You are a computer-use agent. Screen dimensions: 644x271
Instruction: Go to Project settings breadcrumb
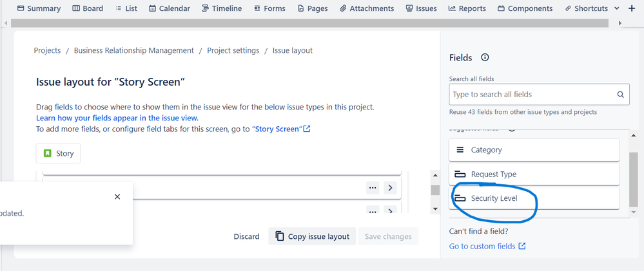(233, 50)
